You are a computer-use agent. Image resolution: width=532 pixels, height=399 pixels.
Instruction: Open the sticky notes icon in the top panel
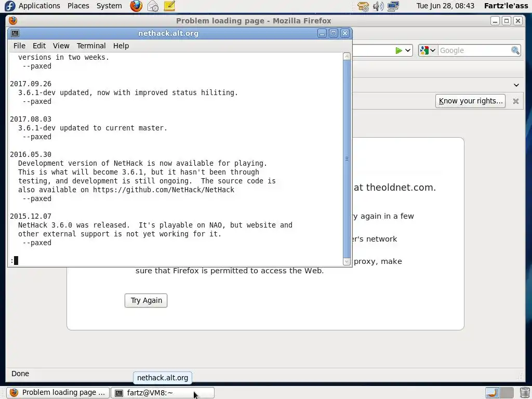tap(169, 6)
